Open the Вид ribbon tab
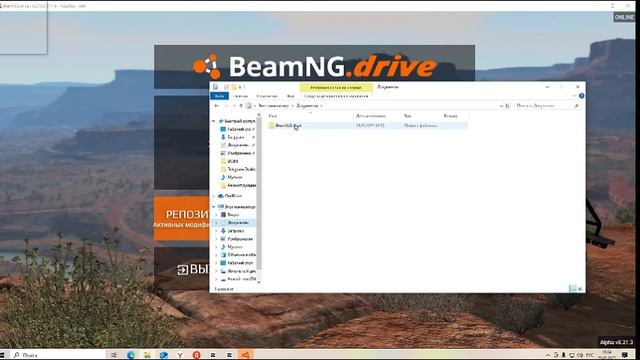The image size is (640, 360). [x=290, y=96]
